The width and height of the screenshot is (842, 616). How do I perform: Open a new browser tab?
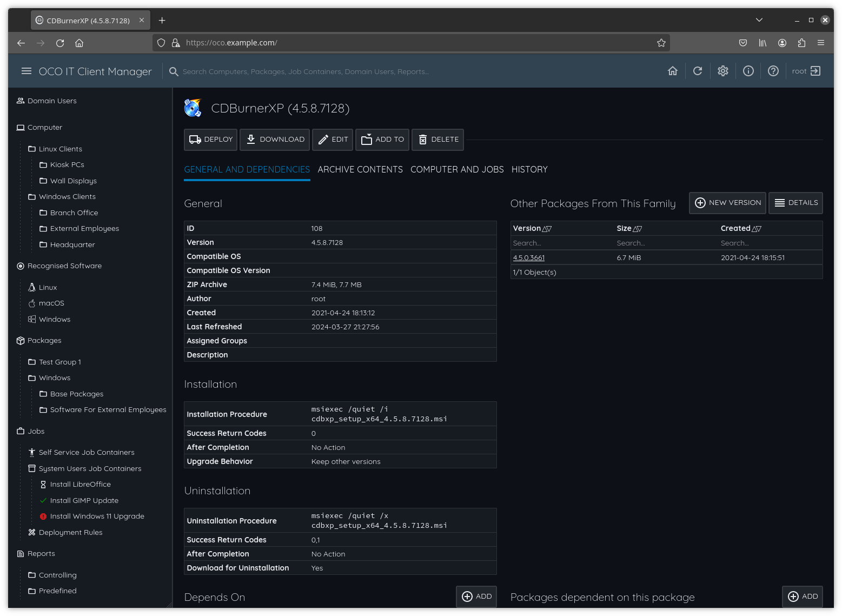(x=162, y=21)
